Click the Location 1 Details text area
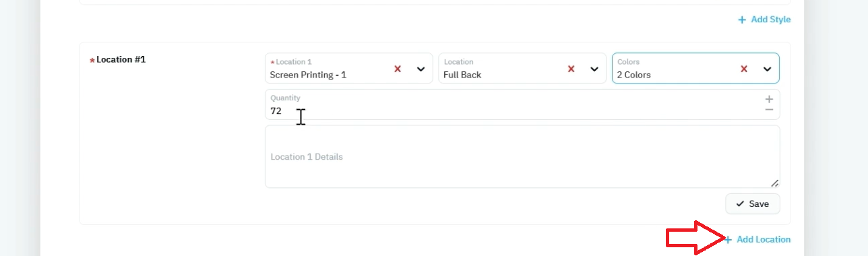Image resolution: width=868 pixels, height=256 pixels. (522, 156)
